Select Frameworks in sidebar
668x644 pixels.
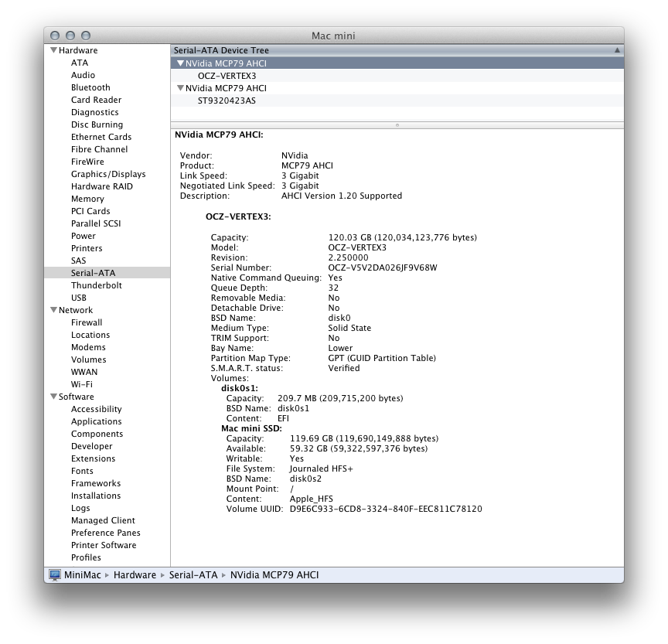pyautogui.click(x=97, y=483)
